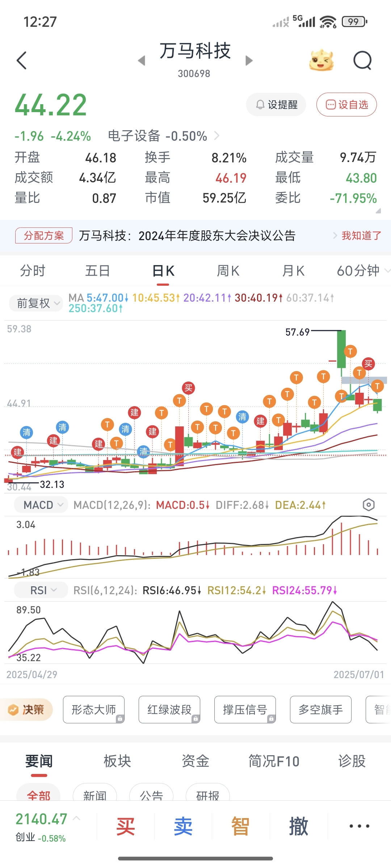The width and height of the screenshot is (391, 868).
Task: Filter news by 公告
Action: point(151,793)
